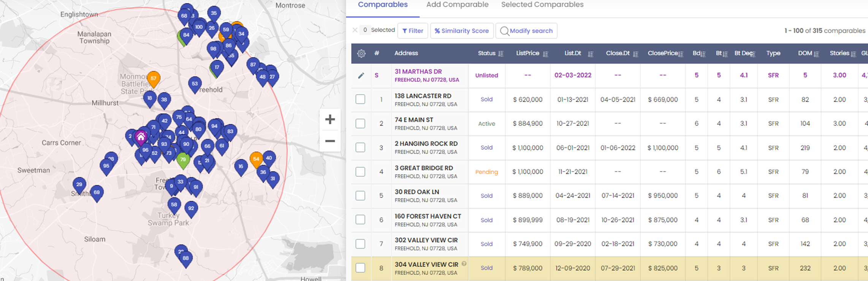This screenshot has height=281, width=868.
Task: Click the Modify search button
Action: pos(526,31)
